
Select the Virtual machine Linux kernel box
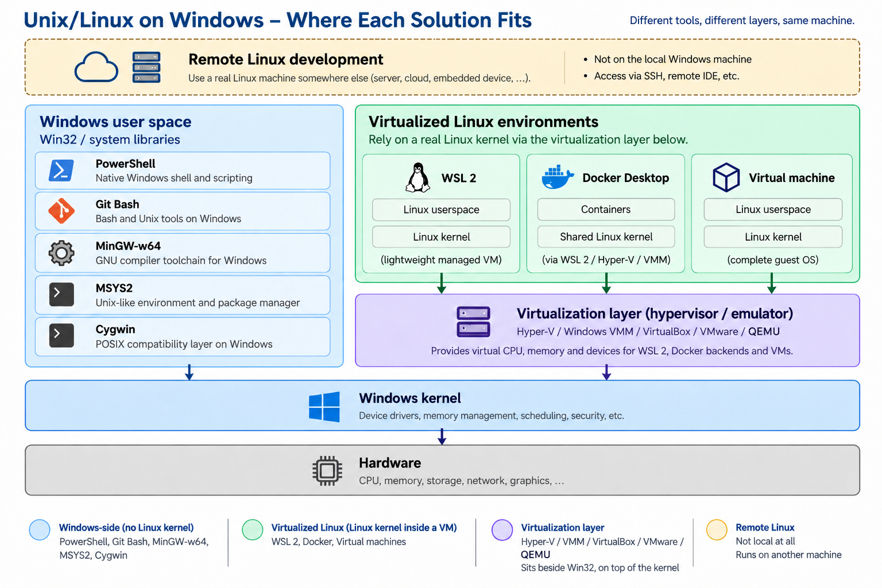[773, 237]
